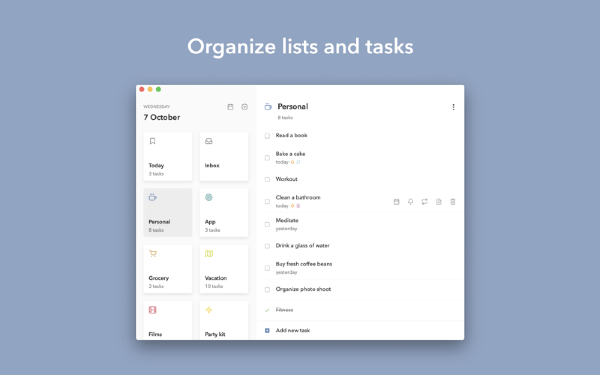
Task: Click the blue plus icon for Add new task
Action: click(x=267, y=330)
